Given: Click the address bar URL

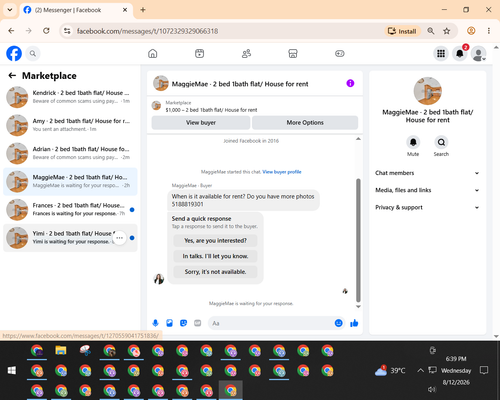Looking at the screenshot, I should click(147, 31).
